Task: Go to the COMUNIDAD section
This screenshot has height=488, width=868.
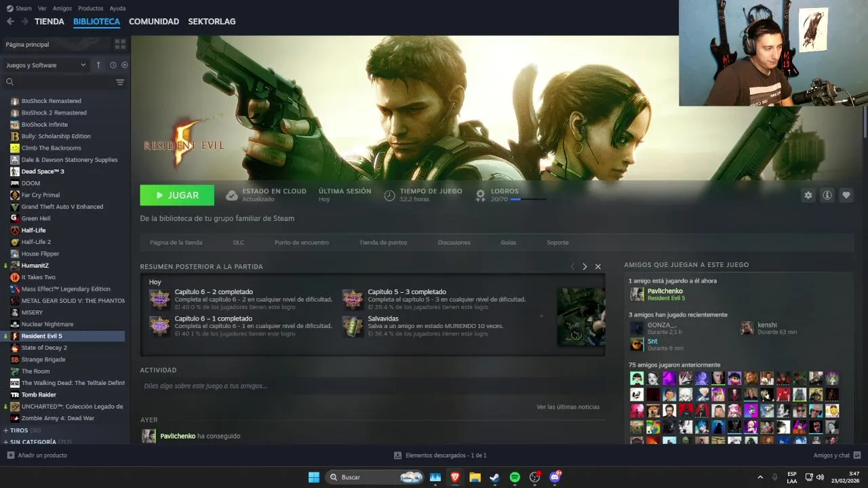Action: point(154,22)
